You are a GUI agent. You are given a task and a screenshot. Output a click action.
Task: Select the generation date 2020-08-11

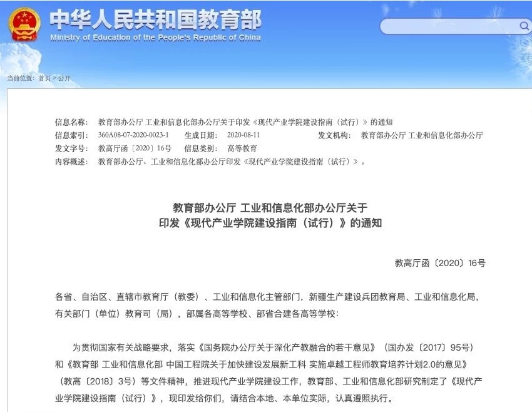[x=243, y=135]
